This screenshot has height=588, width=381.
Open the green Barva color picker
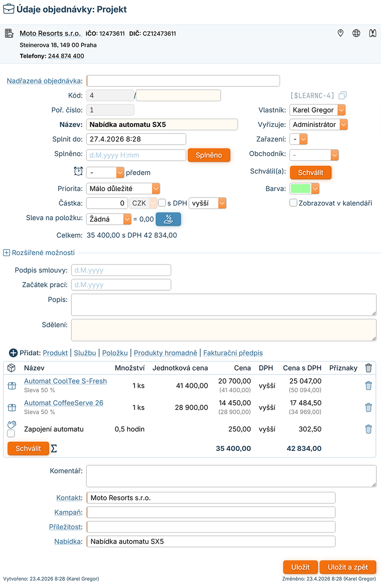304,189
